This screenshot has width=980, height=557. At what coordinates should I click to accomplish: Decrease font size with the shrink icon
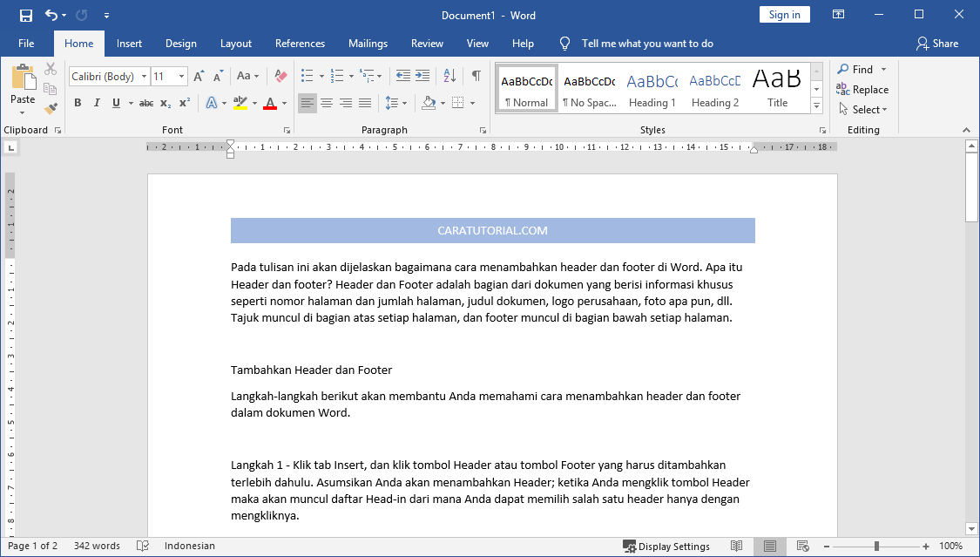point(218,76)
